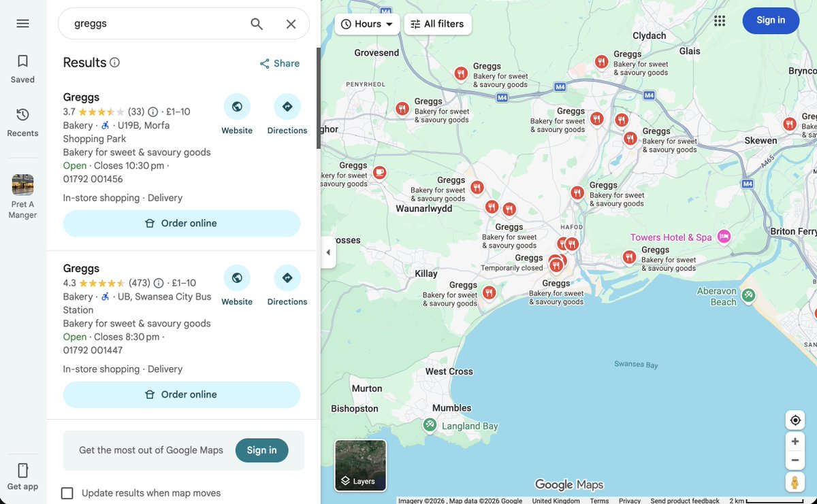Show your location on the map
The height and width of the screenshot is (504, 817).
coord(795,420)
